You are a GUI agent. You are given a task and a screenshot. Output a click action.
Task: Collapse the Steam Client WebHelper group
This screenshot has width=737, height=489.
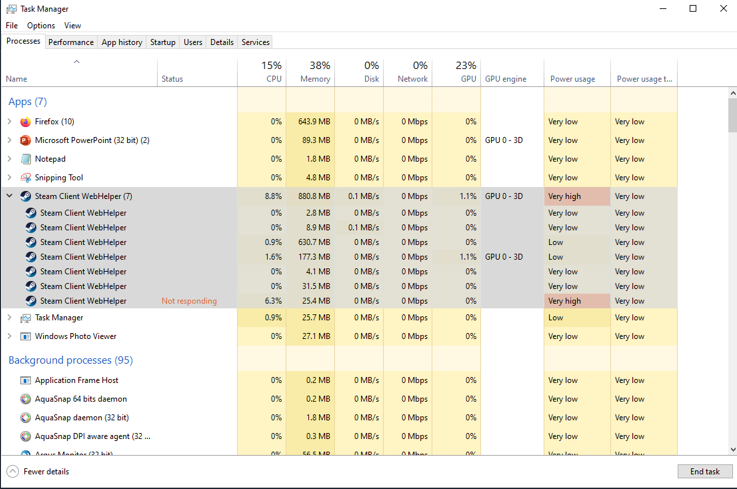click(x=9, y=196)
